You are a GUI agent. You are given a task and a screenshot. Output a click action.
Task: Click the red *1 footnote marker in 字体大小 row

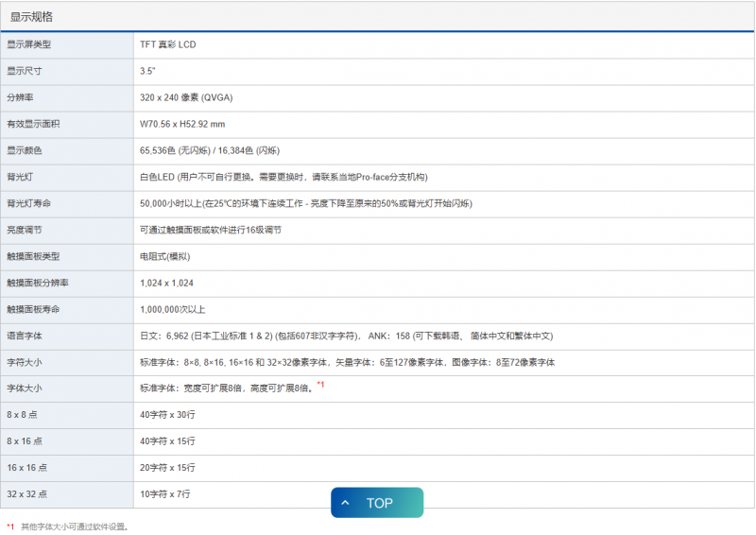(320, 385)
